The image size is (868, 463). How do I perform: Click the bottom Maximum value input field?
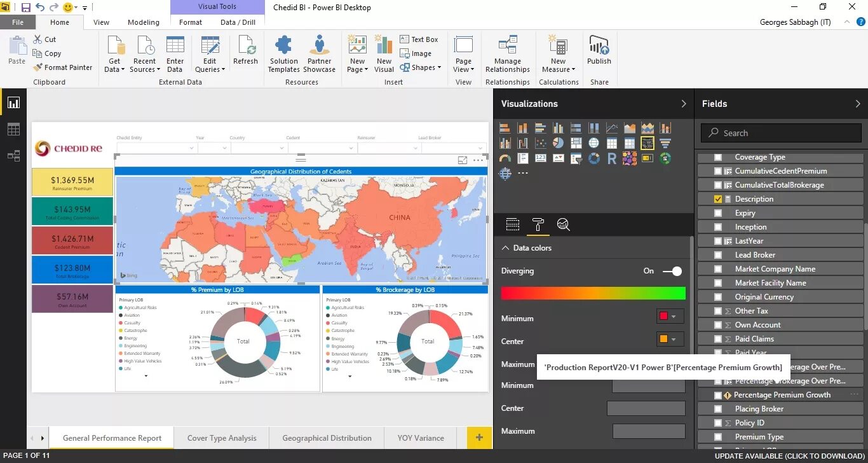(x=649, y=431)
